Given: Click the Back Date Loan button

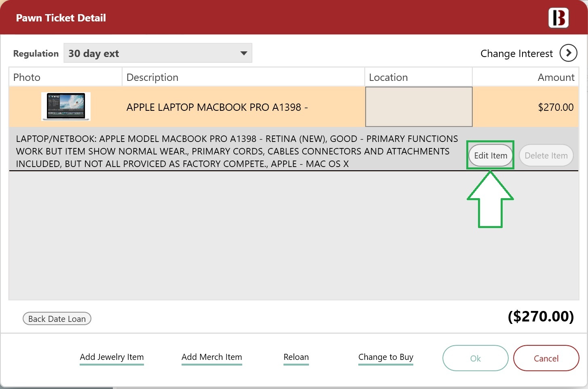Looking at the screenshot, I should (x=57, y=319).
